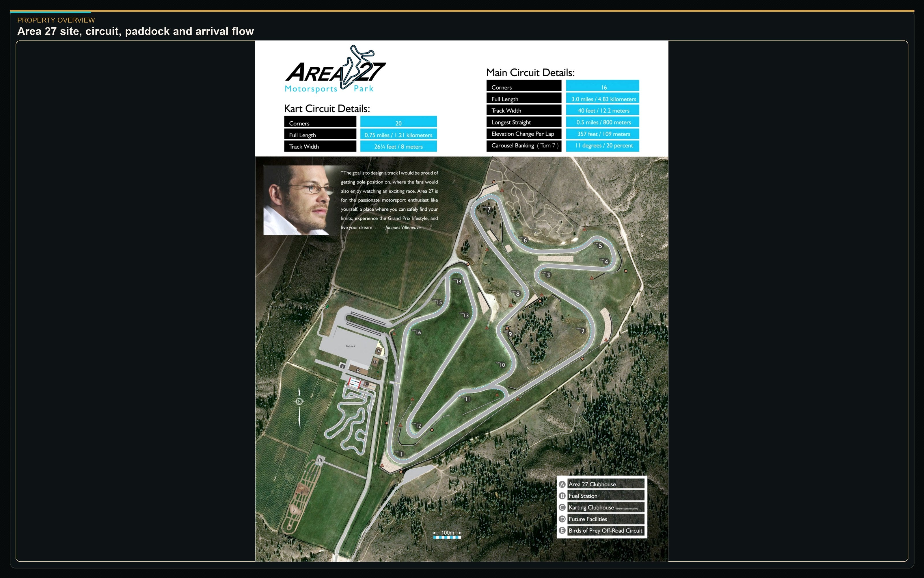The image size is (924, 578).
Task: Select the clubhouse marker A on the map
Action: [x=378, y=351]
